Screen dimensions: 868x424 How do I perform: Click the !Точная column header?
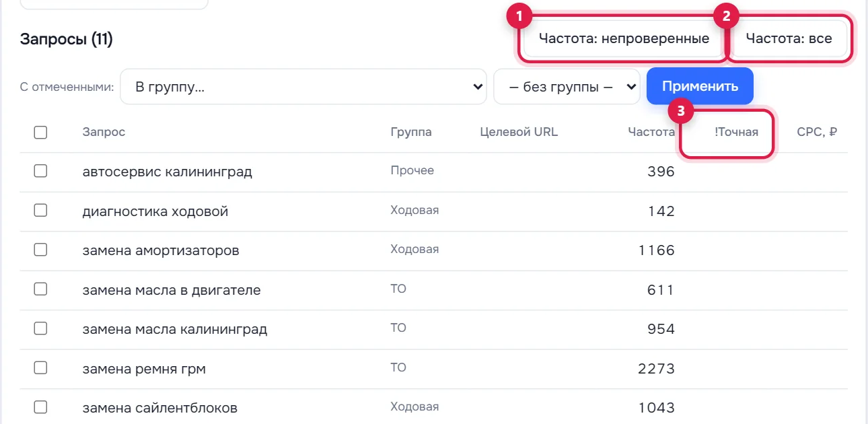(736, 132)
